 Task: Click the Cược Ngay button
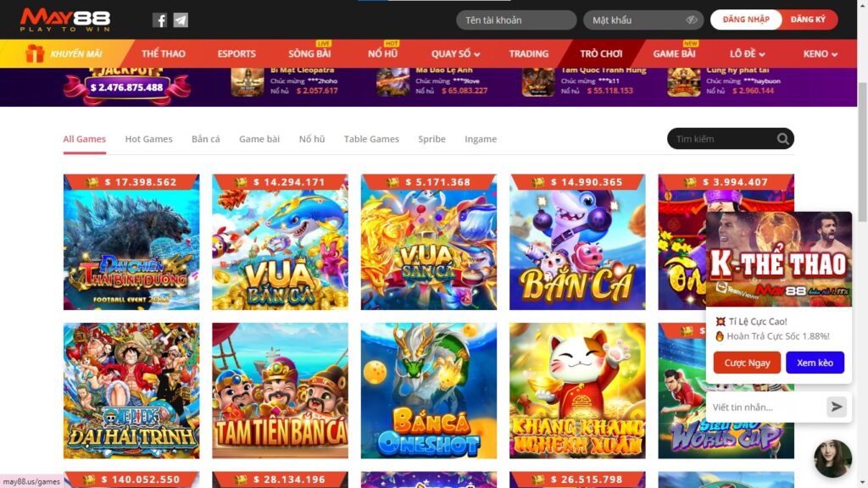pos(747,363)
